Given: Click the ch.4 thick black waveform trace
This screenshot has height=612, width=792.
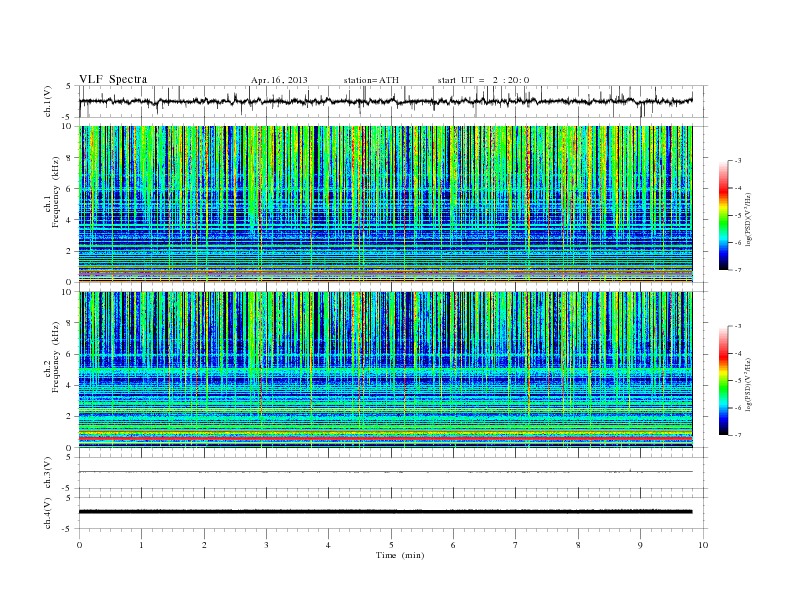Looking at the screenshot, I should (385, 512).
